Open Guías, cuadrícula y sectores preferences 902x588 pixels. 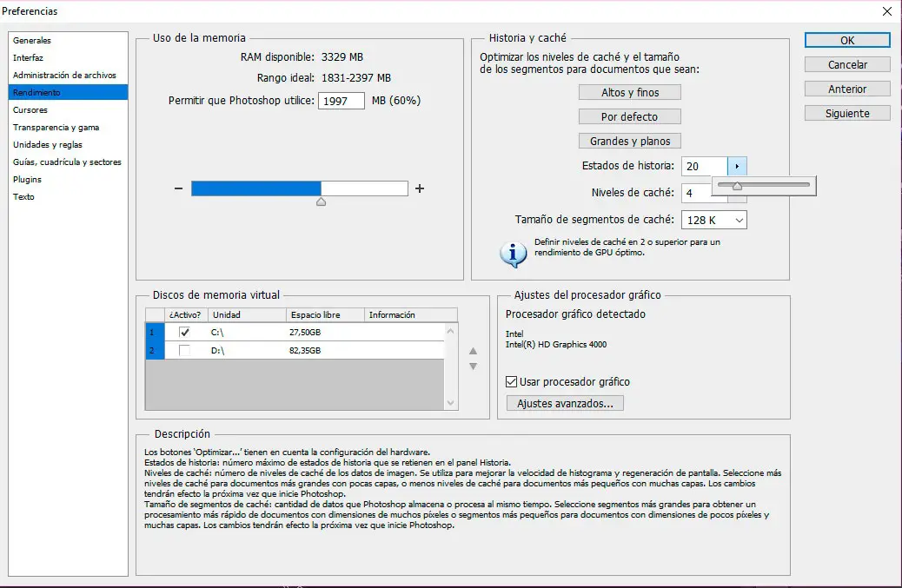coord(68,162)
